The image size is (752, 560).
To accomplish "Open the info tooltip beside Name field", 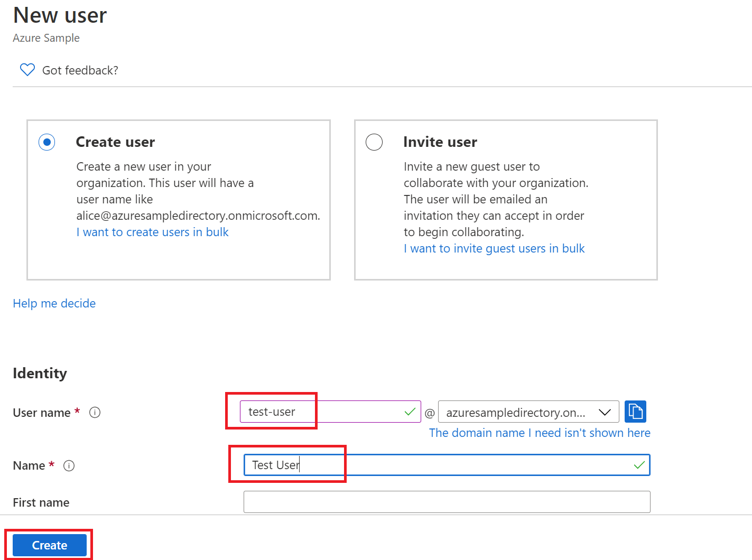I will pos(69,465).
